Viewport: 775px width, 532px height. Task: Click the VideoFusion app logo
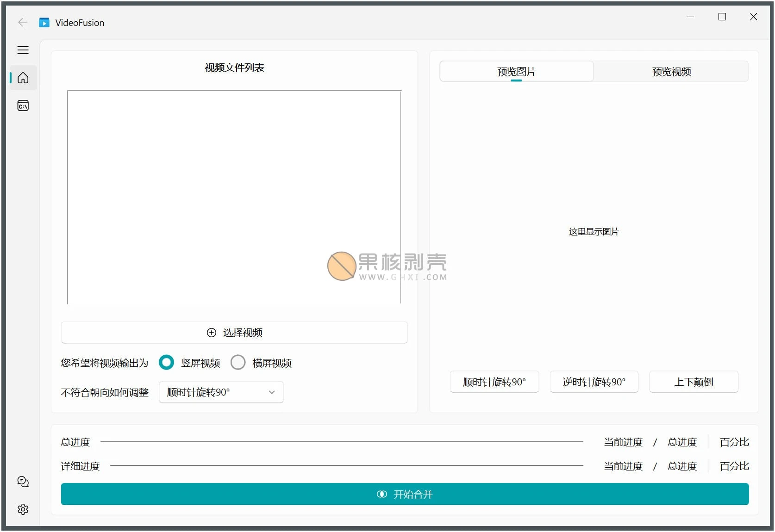point(44,22)
